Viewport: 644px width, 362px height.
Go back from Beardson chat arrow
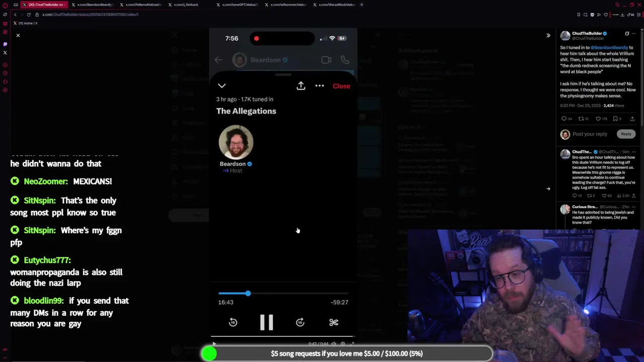click(x=218, y=60)
